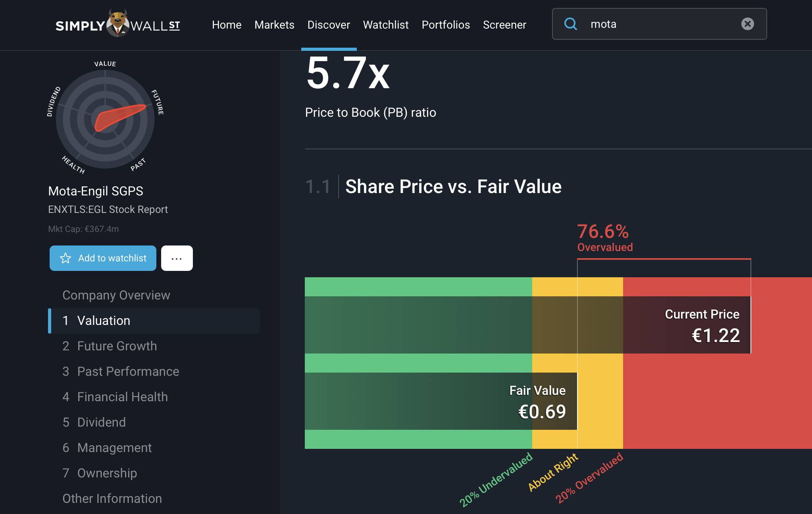The width and height of the screenshot is (812, 514).
Task: Select Future Growth in the sidebar
Action: coord(117,346)
